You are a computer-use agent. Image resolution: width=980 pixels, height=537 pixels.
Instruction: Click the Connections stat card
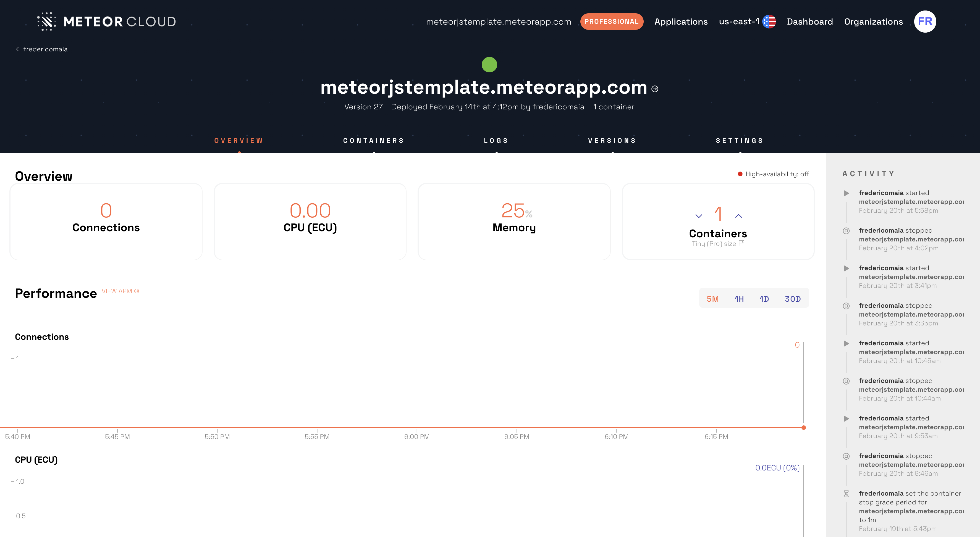tap(106, 222)
